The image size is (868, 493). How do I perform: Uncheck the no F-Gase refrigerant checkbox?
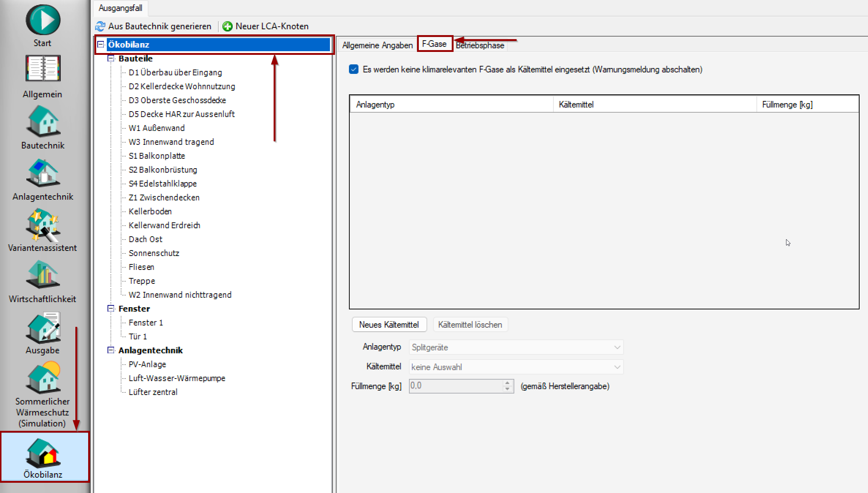[354, 69]
